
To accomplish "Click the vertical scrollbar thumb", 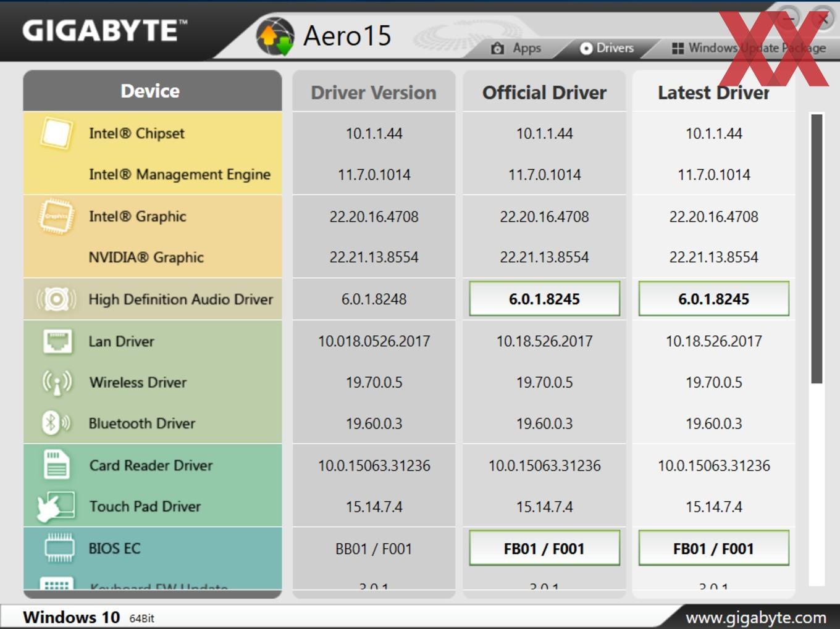I will pyautogui.click(x=817, y=248).
